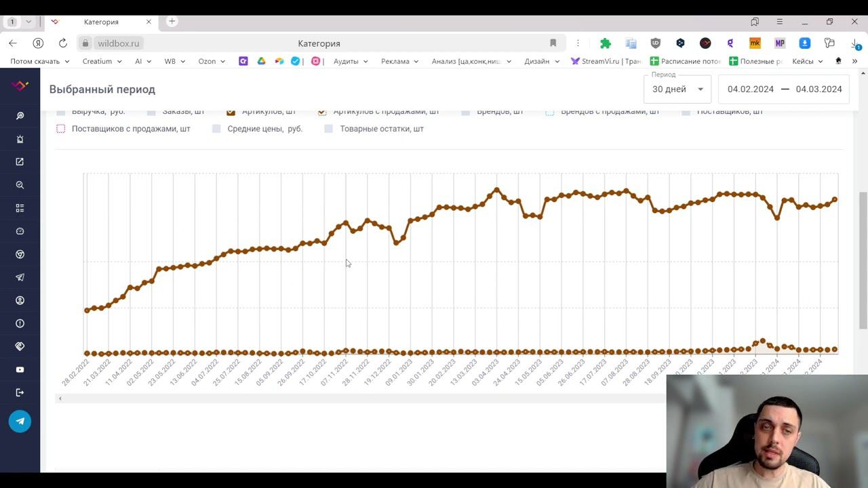Open the YouTube icon in sidebar

tap(20, 370)
